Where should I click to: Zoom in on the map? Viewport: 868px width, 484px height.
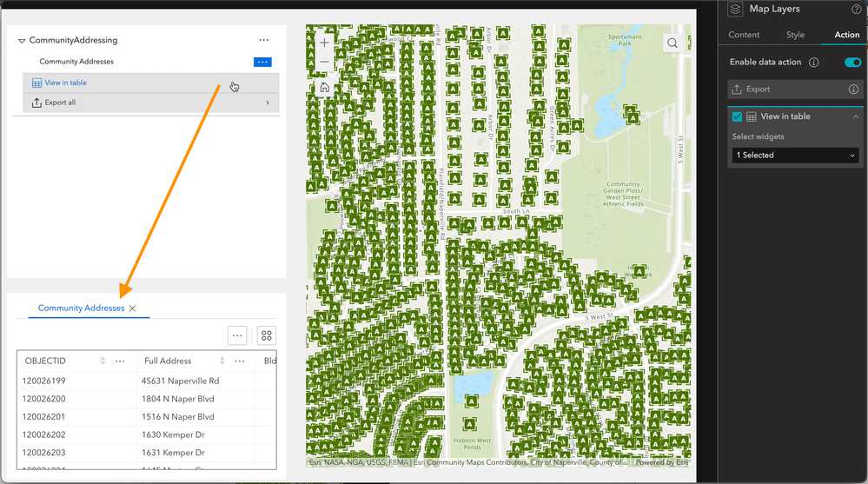(324, 43)
